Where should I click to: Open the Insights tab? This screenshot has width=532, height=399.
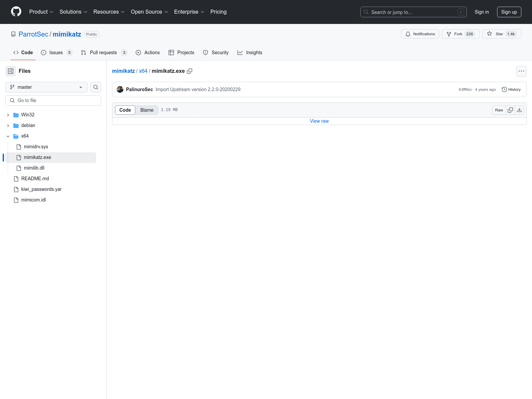(x=250, y=53)
